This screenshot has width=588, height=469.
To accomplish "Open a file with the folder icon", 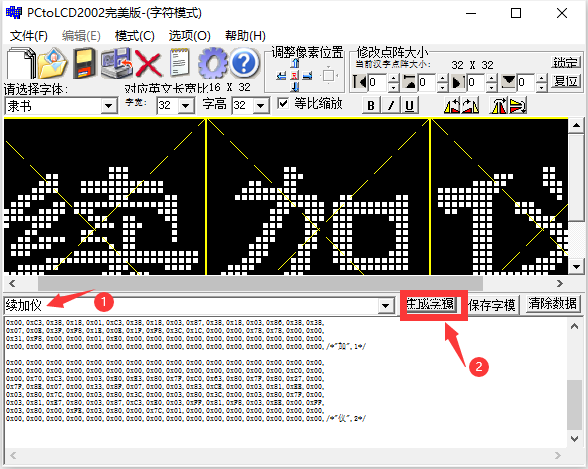I will 52,63.
